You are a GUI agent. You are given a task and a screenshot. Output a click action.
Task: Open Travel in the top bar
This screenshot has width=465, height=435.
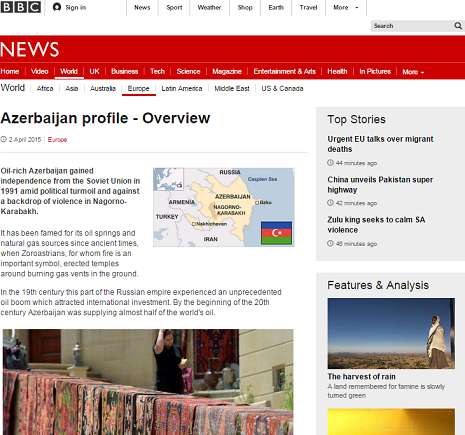[308, 7]
